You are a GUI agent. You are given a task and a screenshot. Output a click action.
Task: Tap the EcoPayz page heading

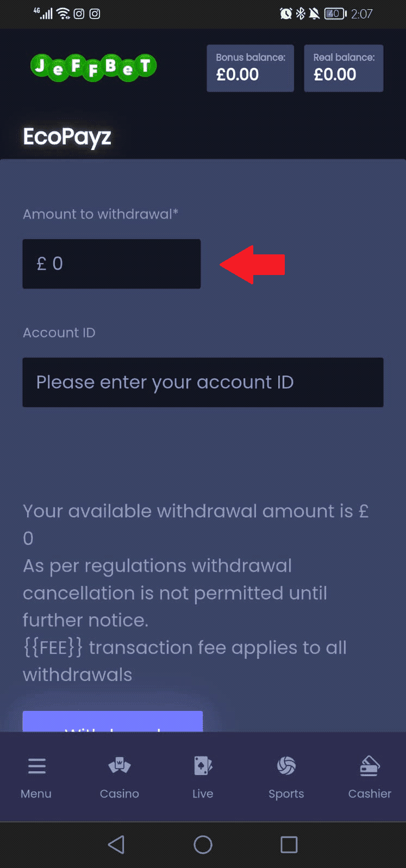point(67,136)
